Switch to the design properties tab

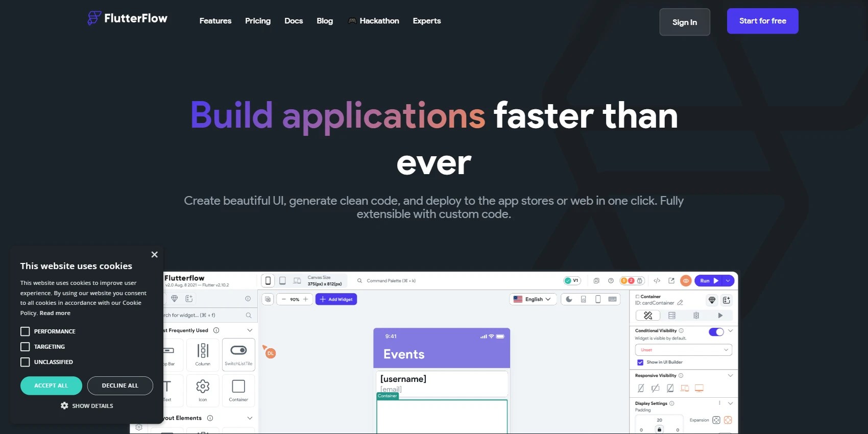(x=648, y=316)
